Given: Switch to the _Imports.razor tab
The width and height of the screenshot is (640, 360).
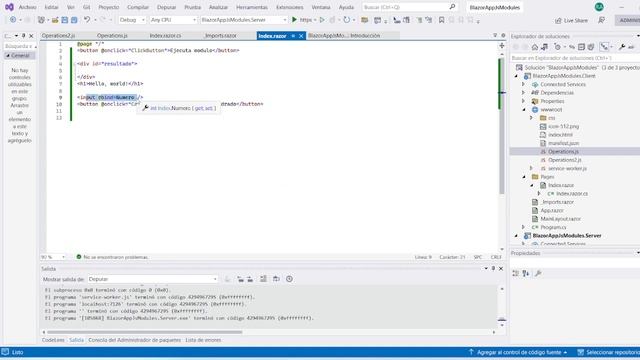Looking at the screenshot, I should pos(220,36).
